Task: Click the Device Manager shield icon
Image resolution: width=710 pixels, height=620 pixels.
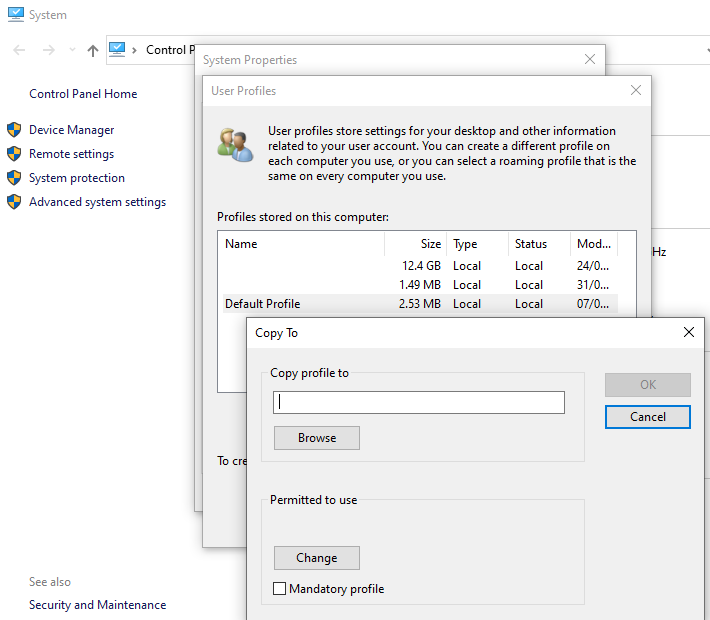Action: pyautogui.click(x=14, y=130)
